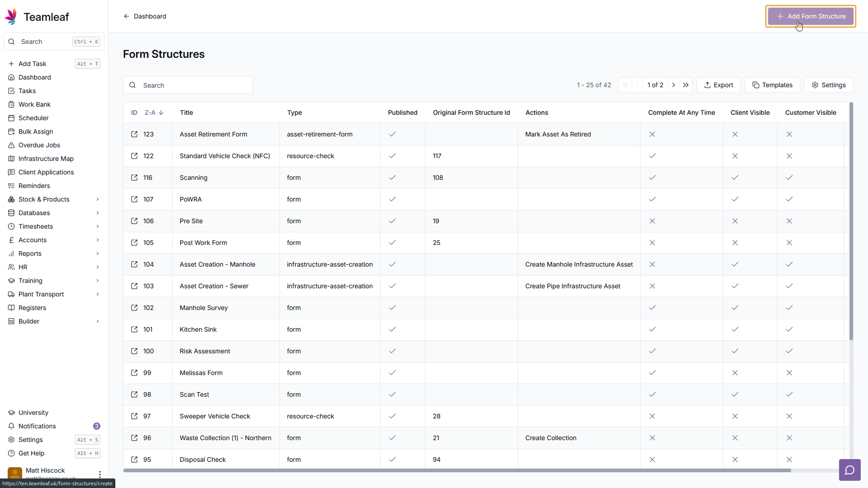The image size is (868, 488).
Task: Click the back arrow beside Dashboard
Action: point(127,16)
